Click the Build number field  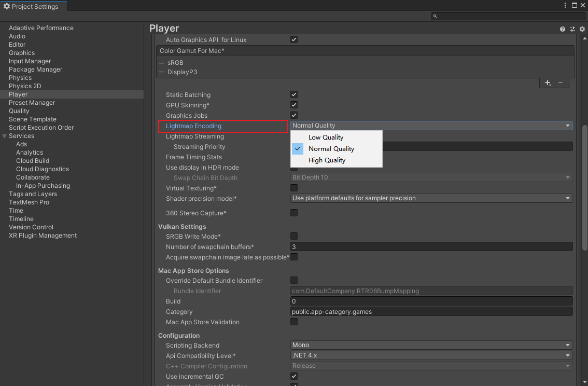(x=431, y=301)
